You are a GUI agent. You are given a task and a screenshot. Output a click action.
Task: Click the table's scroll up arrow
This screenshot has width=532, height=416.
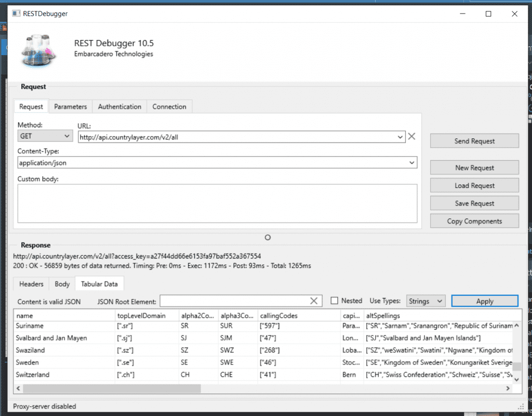[x=516, y=326]
